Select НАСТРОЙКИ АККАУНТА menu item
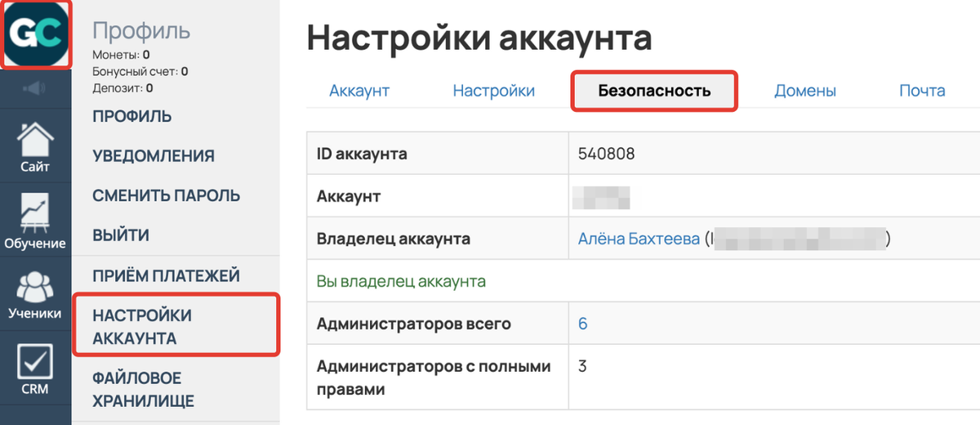980x425 pixels. point(142,326)
